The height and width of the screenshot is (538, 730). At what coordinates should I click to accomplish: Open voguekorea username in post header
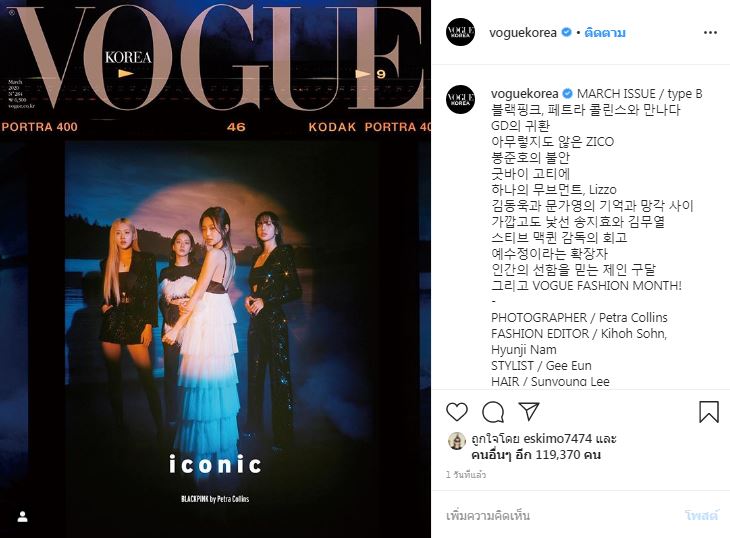(x=523, y=33)
